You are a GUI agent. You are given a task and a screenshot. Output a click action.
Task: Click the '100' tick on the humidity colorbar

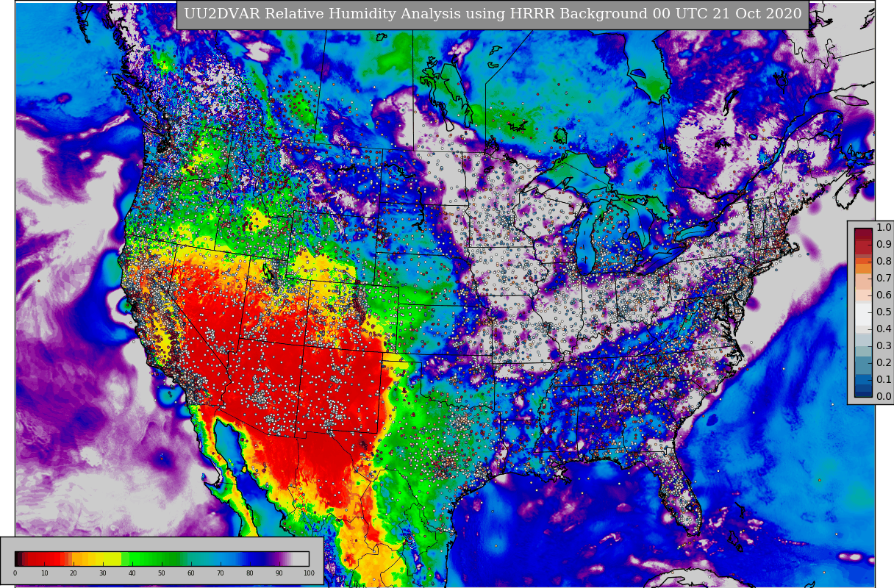pos(309,573)
